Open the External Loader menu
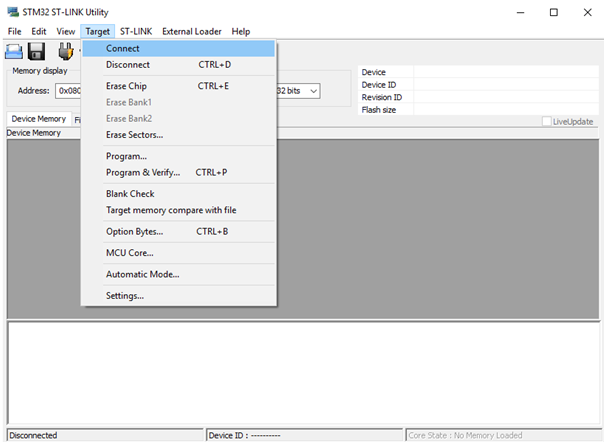The image size is (606, 444). pyautogui.click(x=192, y=31)
